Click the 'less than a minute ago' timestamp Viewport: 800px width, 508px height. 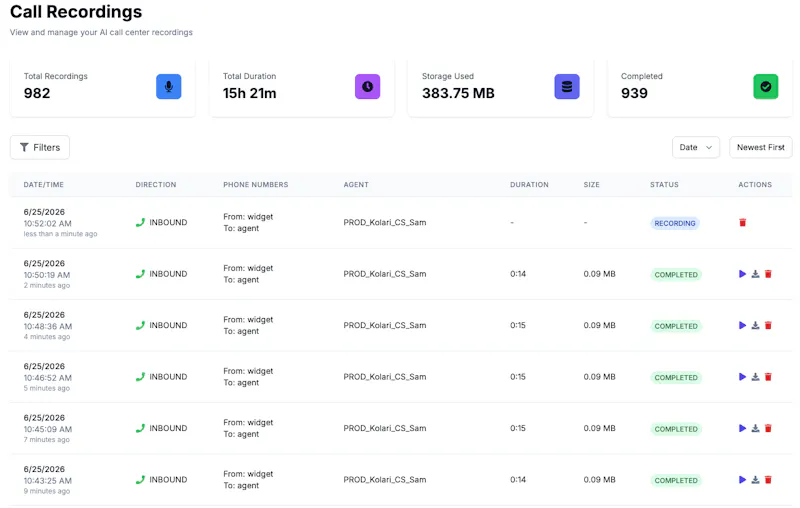point(60,234)
